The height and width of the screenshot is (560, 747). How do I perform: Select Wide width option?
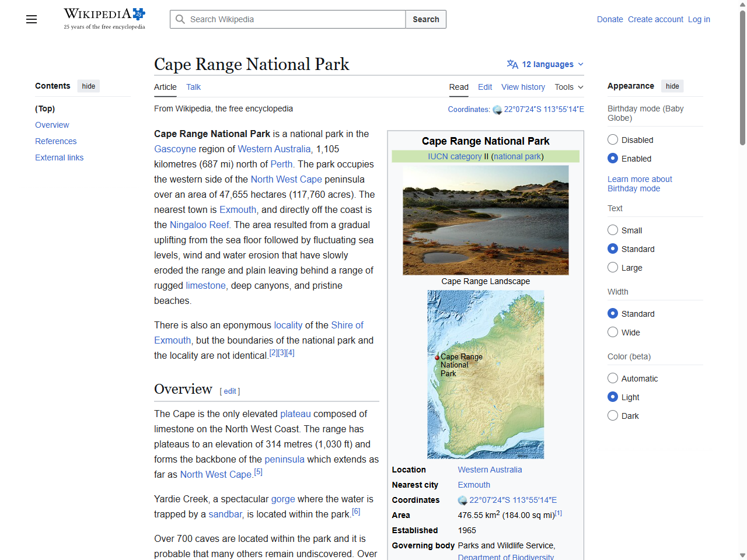(613, 332)
